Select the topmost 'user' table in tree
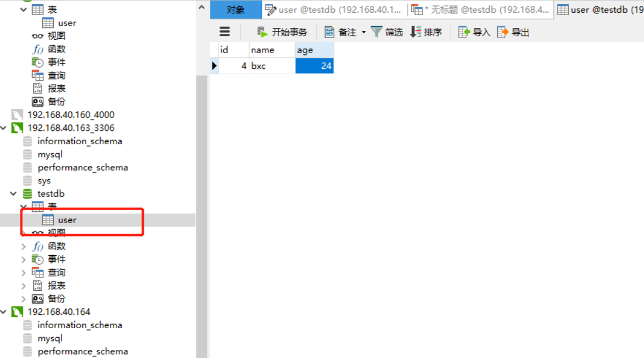 pos(67,23)
